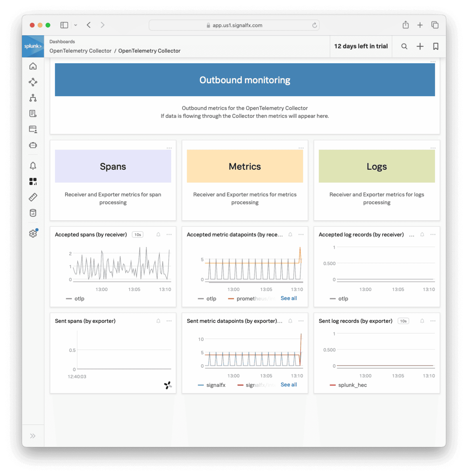
Task: Click the Sent spans chart plot area
Action: [124, 350]
